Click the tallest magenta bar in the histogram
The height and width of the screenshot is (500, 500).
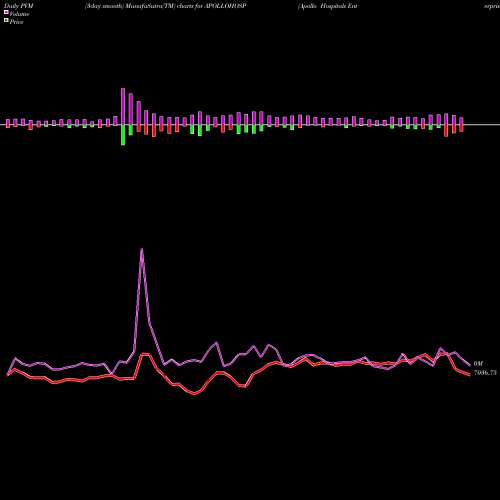[x=123, y=106]
